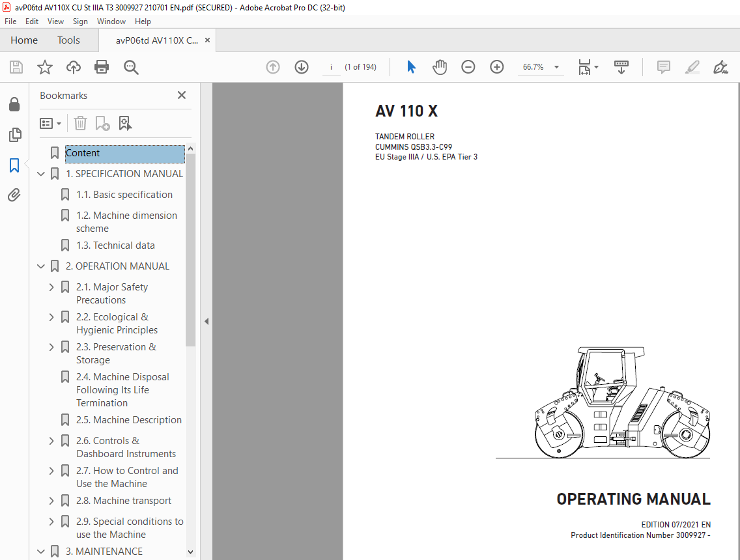Add a new bookmark
Screen dimensions: 740x560
click(x=102, y=124)
